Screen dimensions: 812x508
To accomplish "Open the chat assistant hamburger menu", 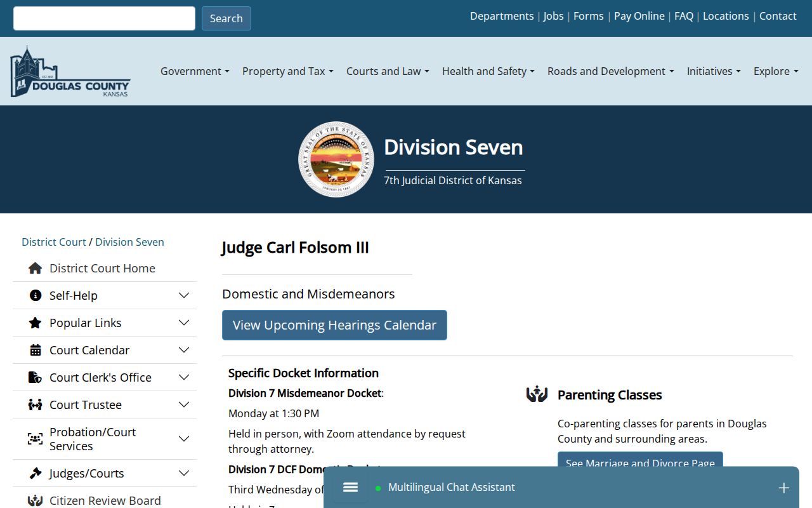I will pos(350,487).
